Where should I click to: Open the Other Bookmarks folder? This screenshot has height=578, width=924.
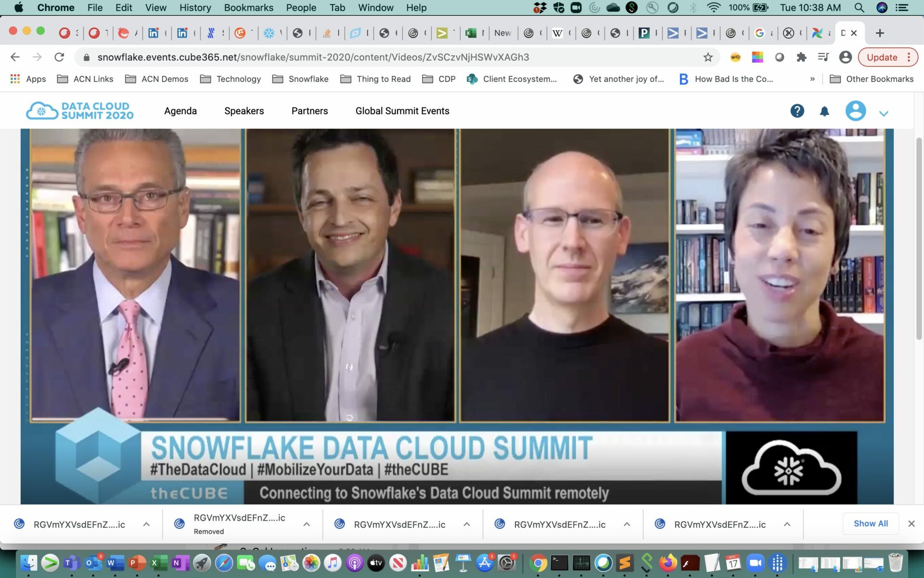pos(872,79)
